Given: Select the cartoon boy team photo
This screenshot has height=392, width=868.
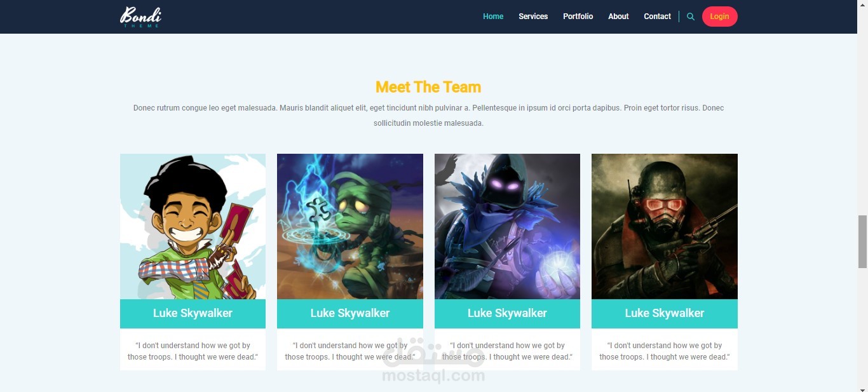Looking at the screenshot, I should click(193, 226).
